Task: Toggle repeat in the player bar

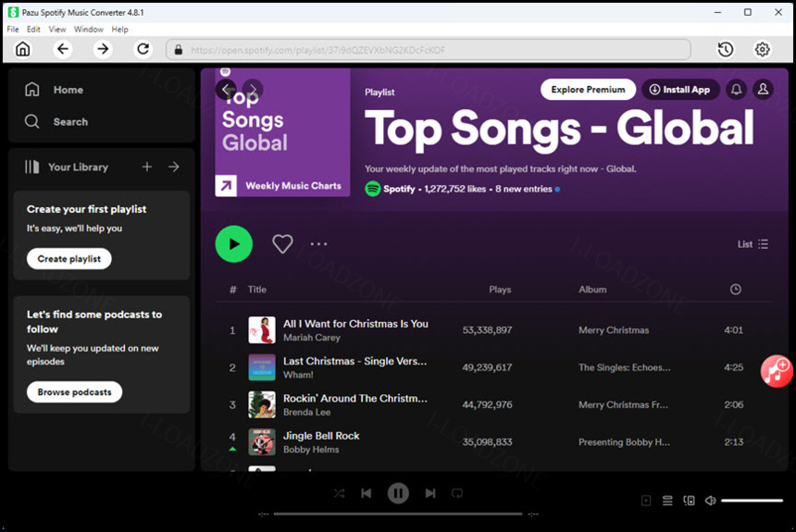Action: [x=457, y=493]
